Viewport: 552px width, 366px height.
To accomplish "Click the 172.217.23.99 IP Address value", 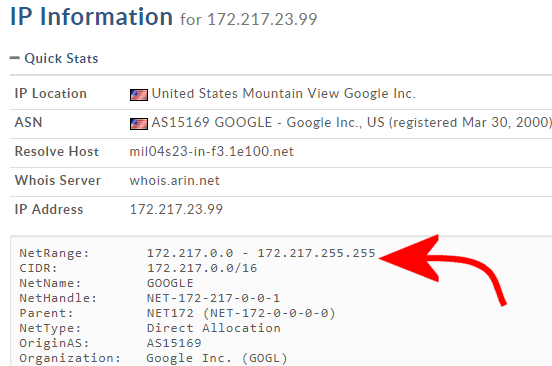I will 176,209.
